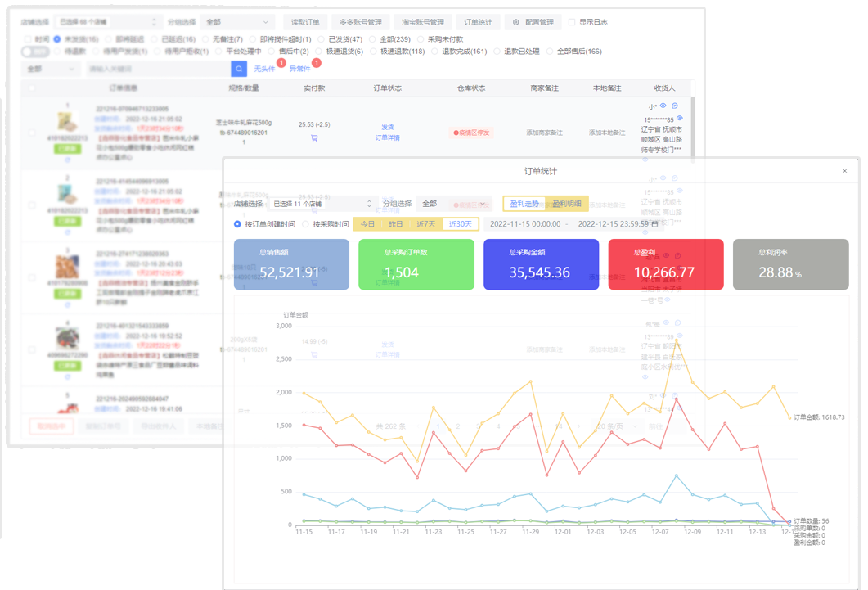Screen dimensions: 868x590
Task: Click the green 总采购订单数 1,504 card
Action: tap(416, 264)
